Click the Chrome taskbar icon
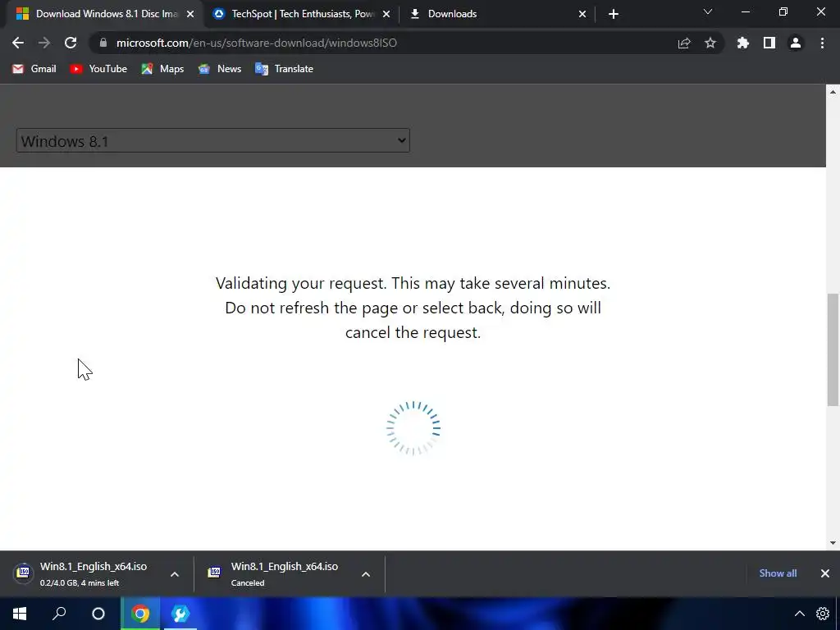This screenshot has height=630, width=840. (x=140, y=614)
